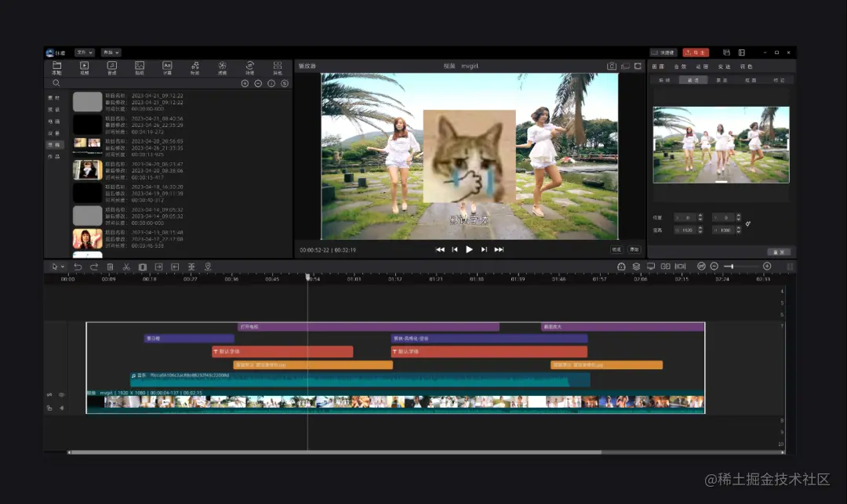Click the scissors cut tool in timeline toolbar
Viewport: 847px width, 504px height.
pyautogui.click(x=125, y=267)
